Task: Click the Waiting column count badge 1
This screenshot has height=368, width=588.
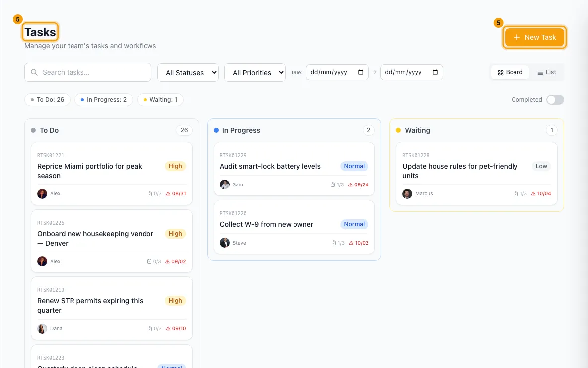Action: point(552,130)
